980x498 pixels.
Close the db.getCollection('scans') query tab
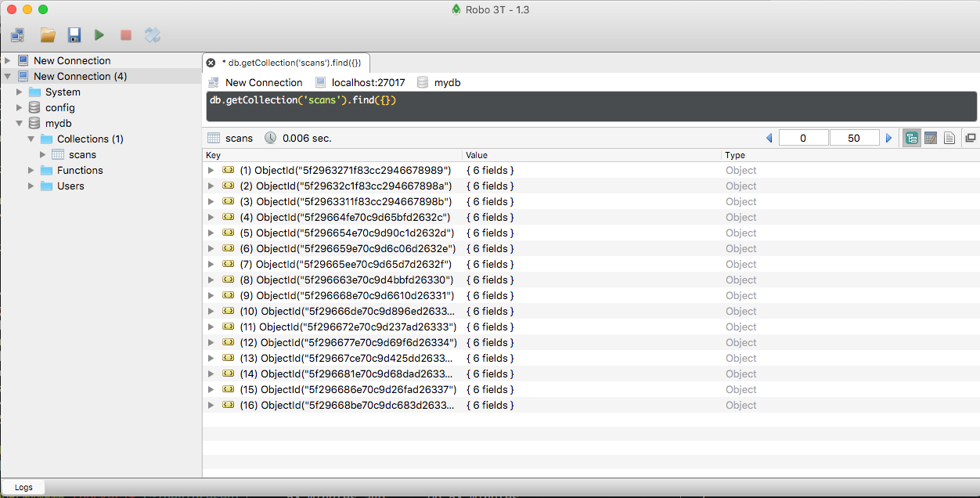pos(211,63)
